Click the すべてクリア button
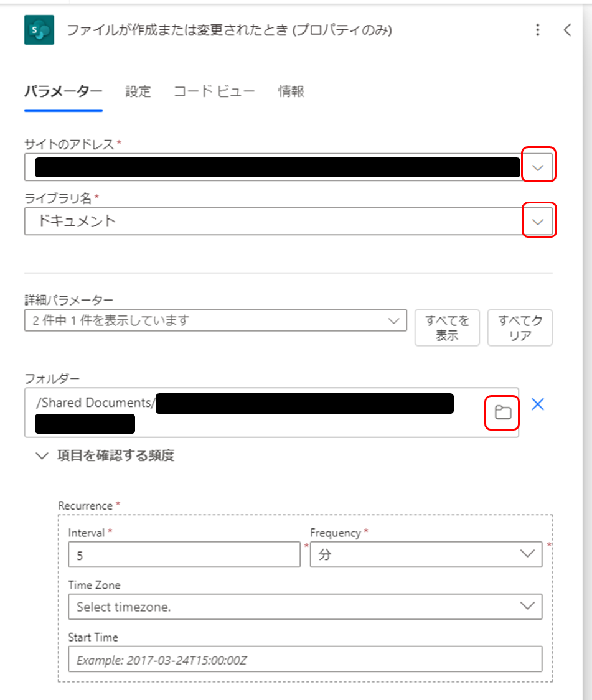The width and height of the screenshot is (592, 700). click(520, 328)
